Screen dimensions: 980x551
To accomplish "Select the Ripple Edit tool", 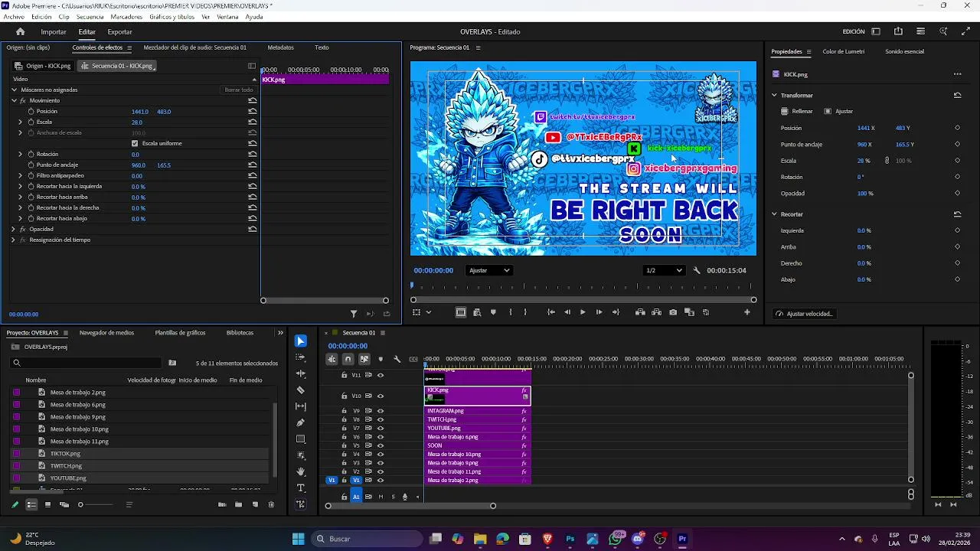I will [301, 373].
